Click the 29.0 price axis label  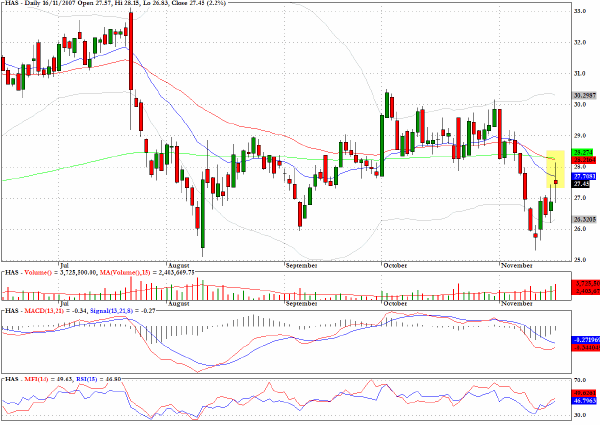click(580, 135)
